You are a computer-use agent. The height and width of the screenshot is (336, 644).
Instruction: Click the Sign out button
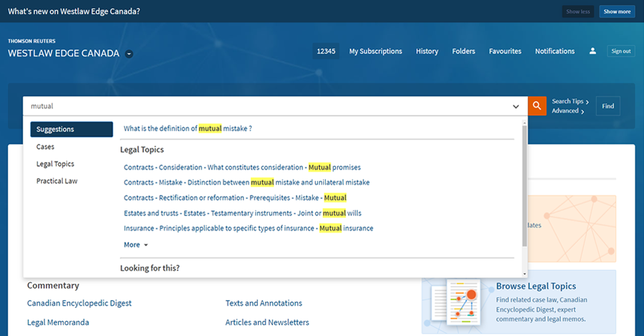coord(621,51)
